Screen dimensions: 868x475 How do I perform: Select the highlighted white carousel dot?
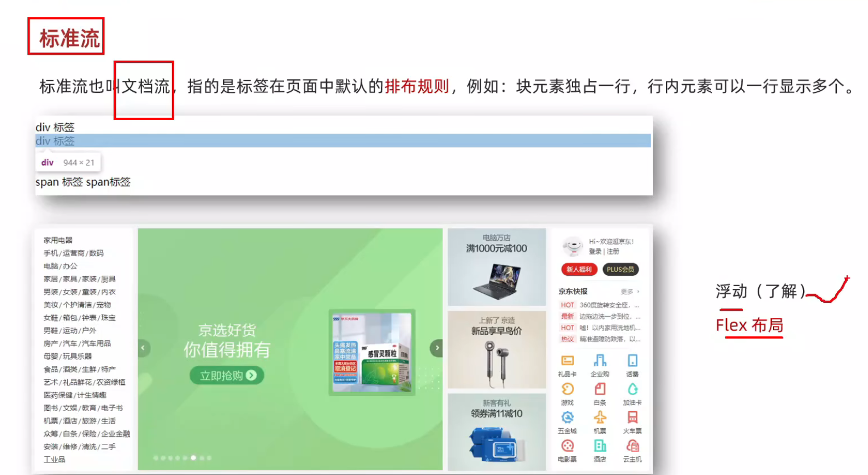[193, 458]
